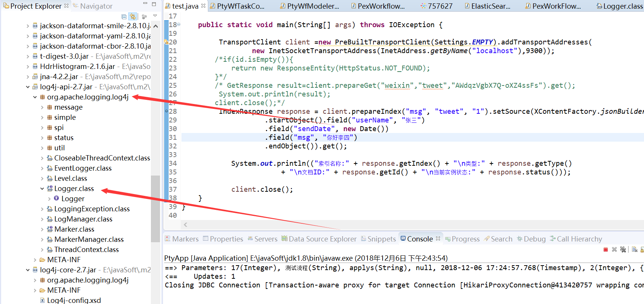Viewport: 644px width, 304px height.
Task: Expand the status package
Action: pyautogui.click(x=42, y=138)
